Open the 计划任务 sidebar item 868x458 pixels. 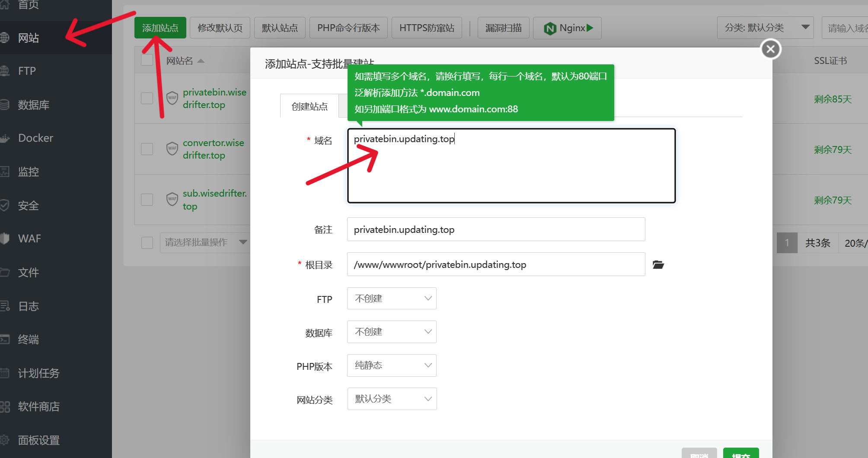(38, 373)
